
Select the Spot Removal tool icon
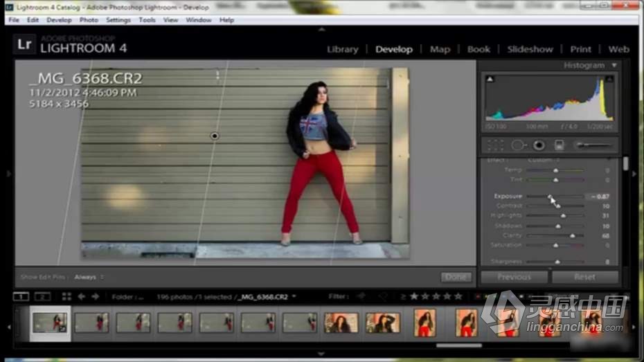pyautogui.click(x=519, y=145)
